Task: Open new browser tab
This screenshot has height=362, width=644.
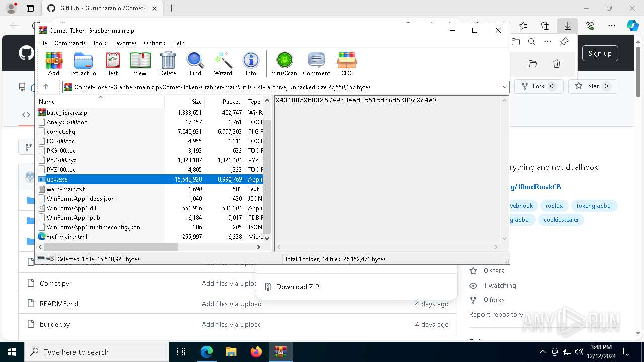Action: click(x=171, y=8)
